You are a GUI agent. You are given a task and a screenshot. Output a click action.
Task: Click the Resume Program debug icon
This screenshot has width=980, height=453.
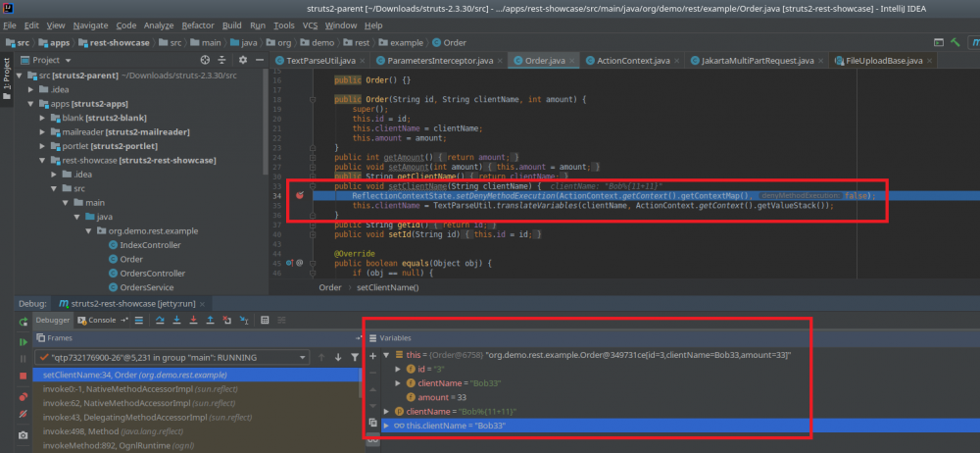[x=23, y=341]
